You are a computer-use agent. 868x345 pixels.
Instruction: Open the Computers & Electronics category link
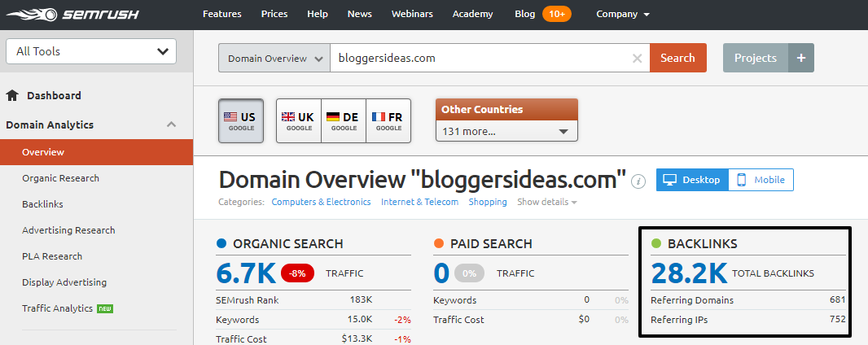[x=321, y=203]
